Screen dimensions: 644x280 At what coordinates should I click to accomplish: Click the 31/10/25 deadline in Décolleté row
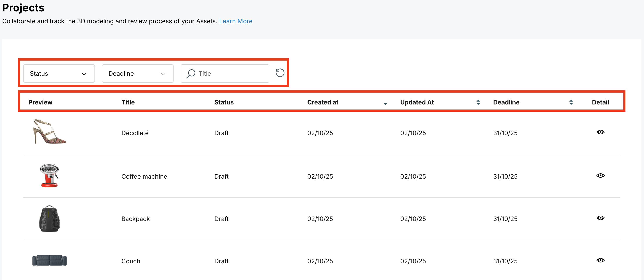coord(505,133)
